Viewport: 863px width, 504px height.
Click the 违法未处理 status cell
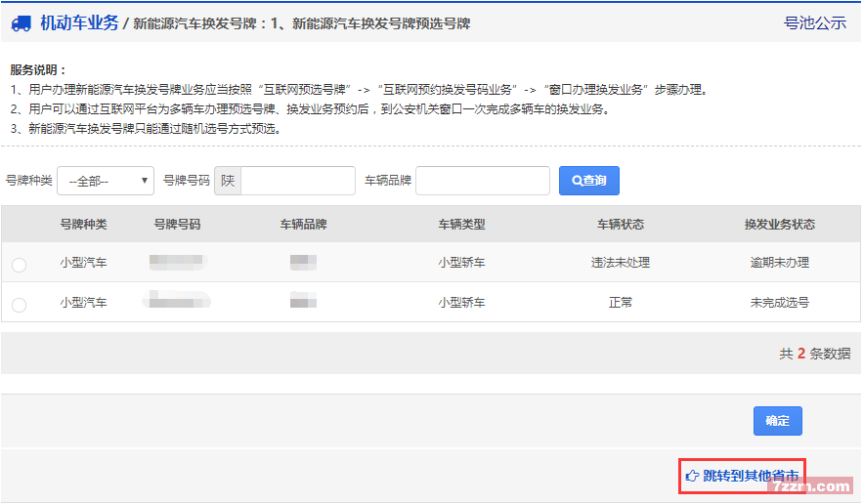(621, 263)
